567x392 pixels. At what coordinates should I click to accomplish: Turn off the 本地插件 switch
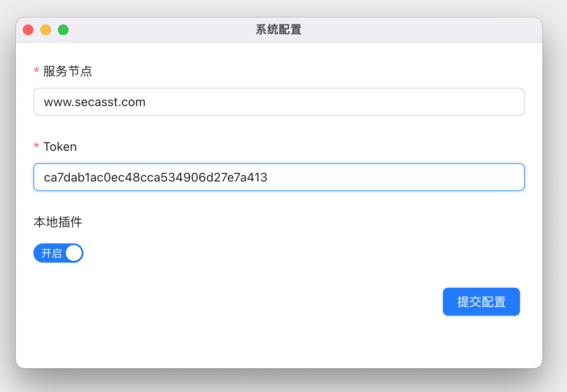pos(58,253)
